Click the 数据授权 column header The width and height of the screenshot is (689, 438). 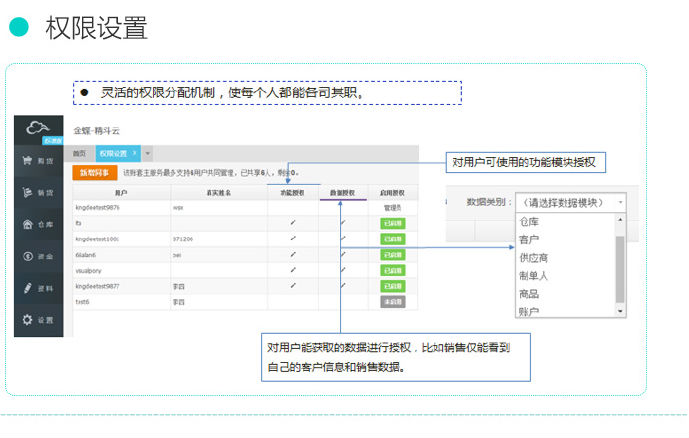[x=342, y=192]
